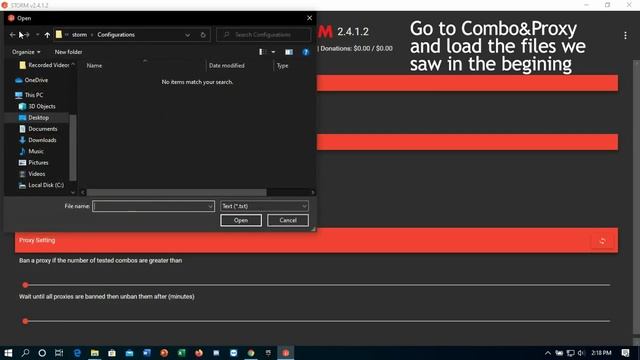Open Mail app from taskbar

pos(129,353)
